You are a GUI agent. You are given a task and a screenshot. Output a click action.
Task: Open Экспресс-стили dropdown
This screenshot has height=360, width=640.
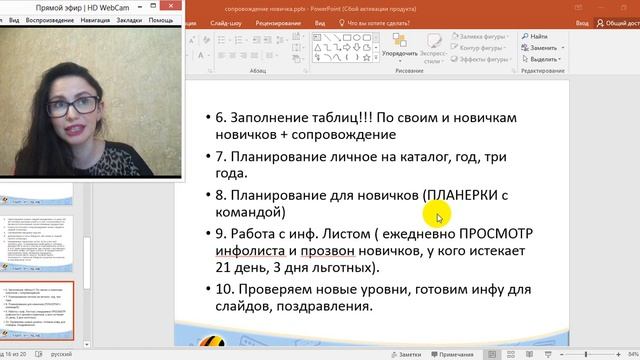[433, 49]
